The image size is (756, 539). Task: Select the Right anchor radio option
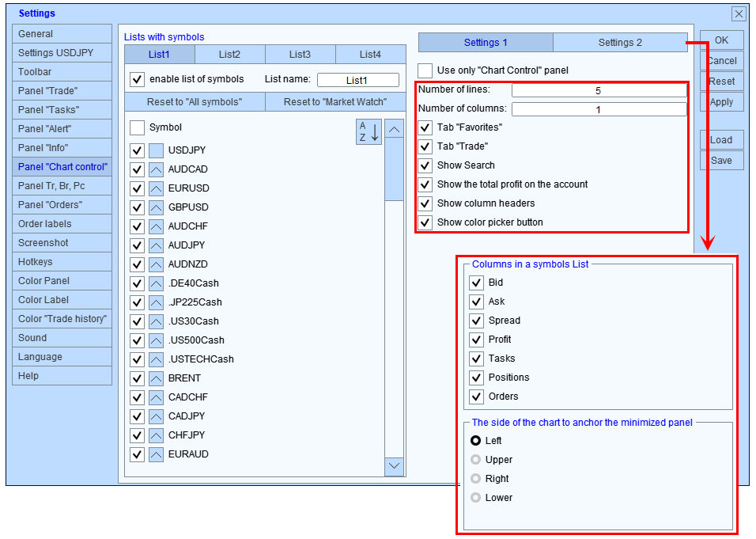[x=476, y=479]
